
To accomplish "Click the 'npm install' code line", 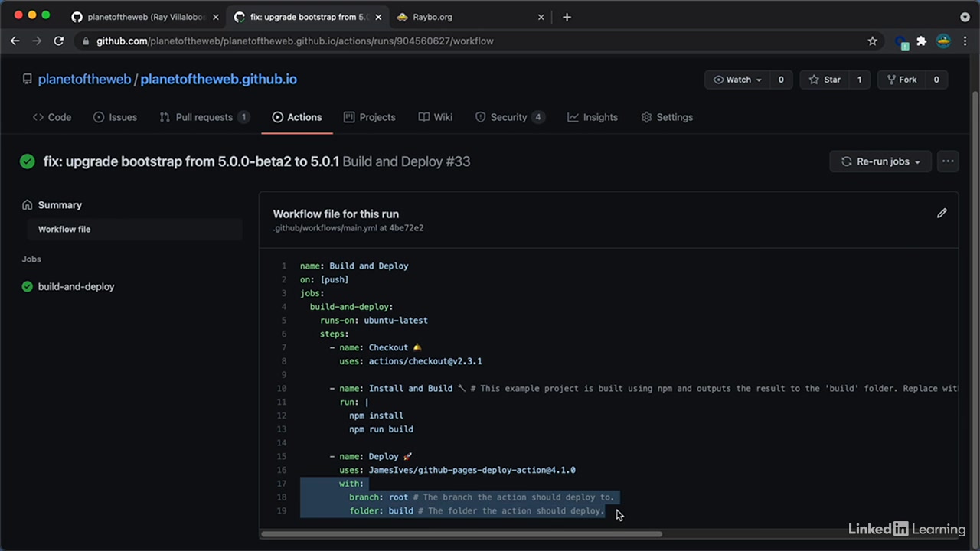I will click(377, 416).
